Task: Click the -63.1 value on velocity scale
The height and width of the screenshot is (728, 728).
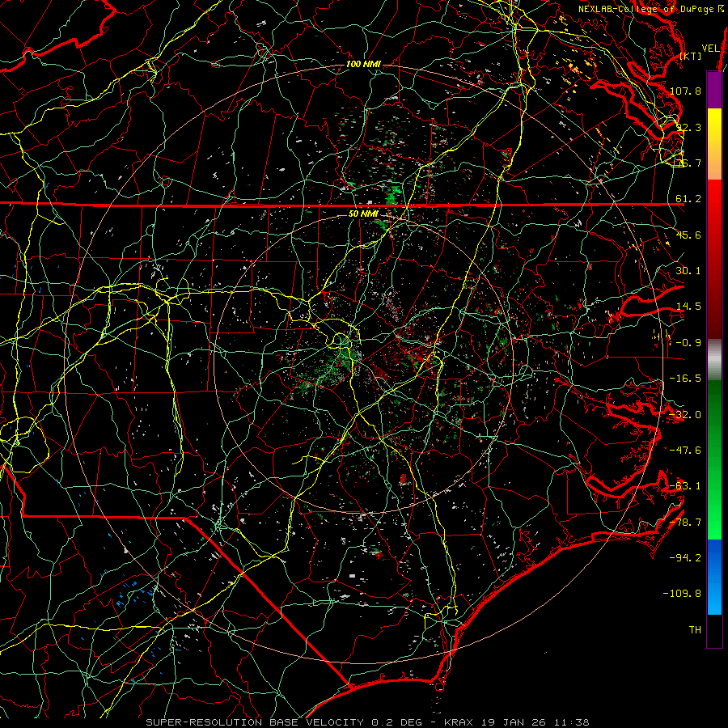Action: 685,486
